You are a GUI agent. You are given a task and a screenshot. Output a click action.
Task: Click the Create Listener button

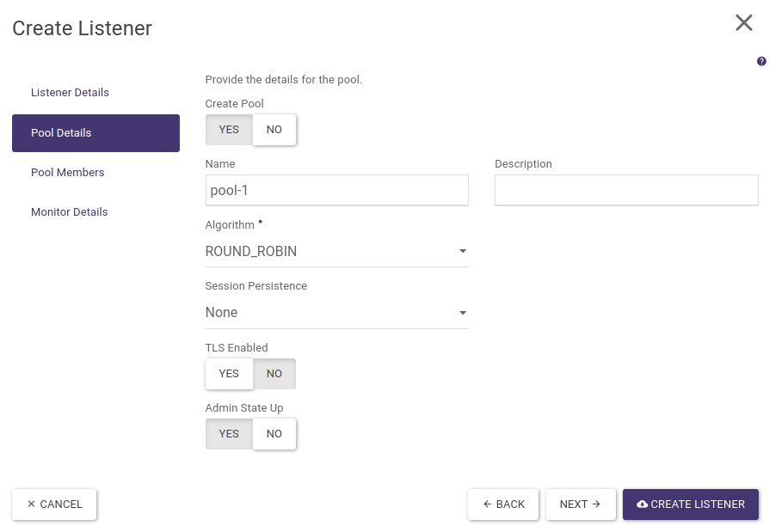click(690, 504)
